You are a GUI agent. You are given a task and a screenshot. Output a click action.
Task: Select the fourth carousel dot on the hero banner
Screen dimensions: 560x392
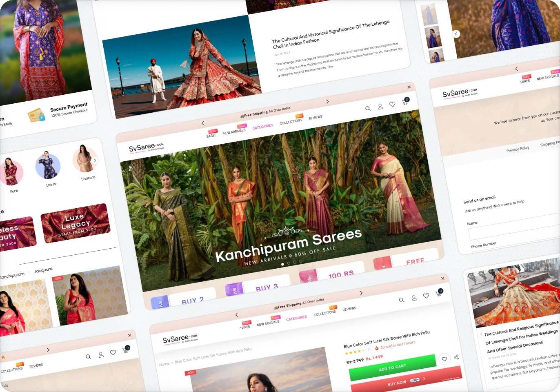301,261
